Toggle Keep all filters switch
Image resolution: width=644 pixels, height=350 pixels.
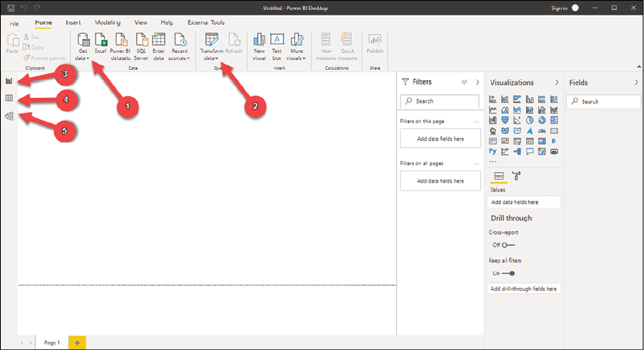508,274
